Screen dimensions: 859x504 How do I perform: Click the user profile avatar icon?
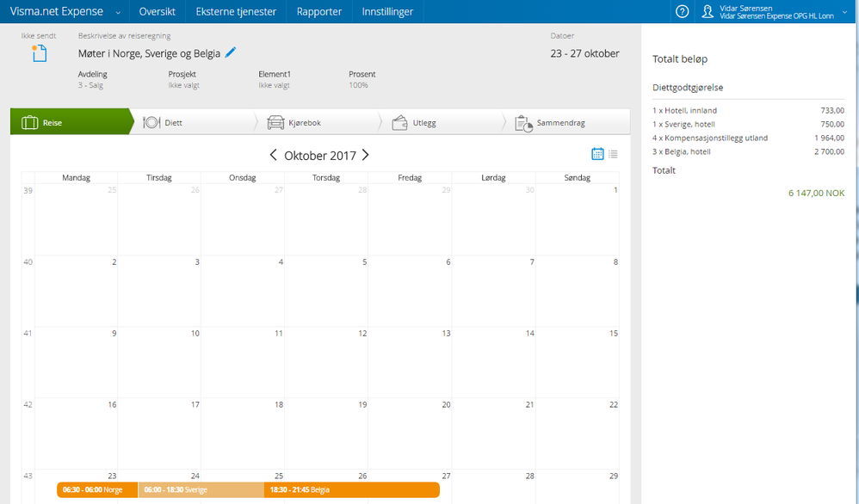pos(708,11)
